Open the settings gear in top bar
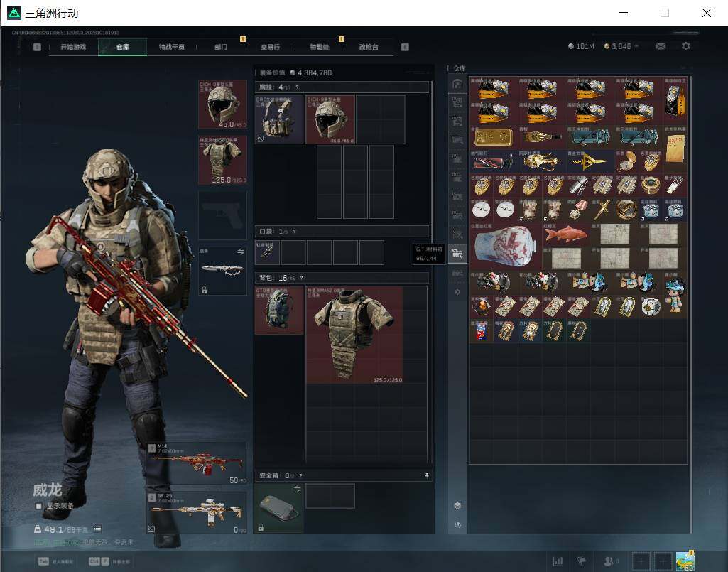The height and width of the screenshot is (572, 728). 686,46
